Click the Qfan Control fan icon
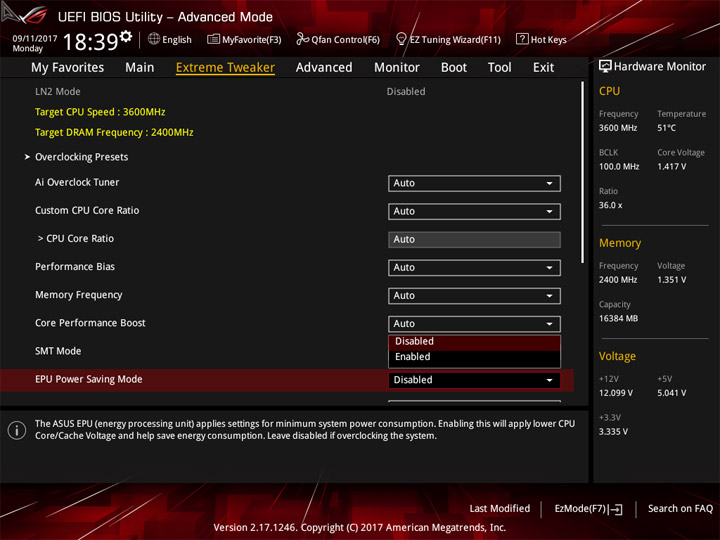The width and height of the screenshot is (720, 540). click(x=302, y=39)
